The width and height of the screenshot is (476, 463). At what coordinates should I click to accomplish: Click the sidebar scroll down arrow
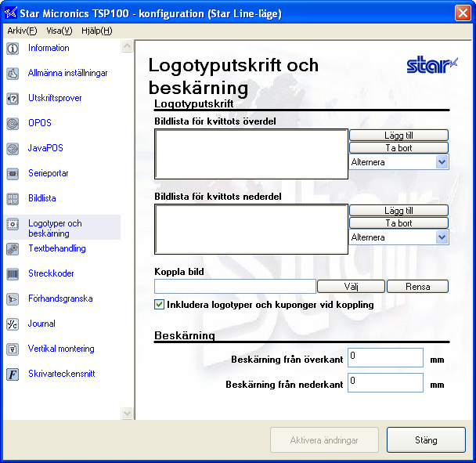[x=127, y=413]
